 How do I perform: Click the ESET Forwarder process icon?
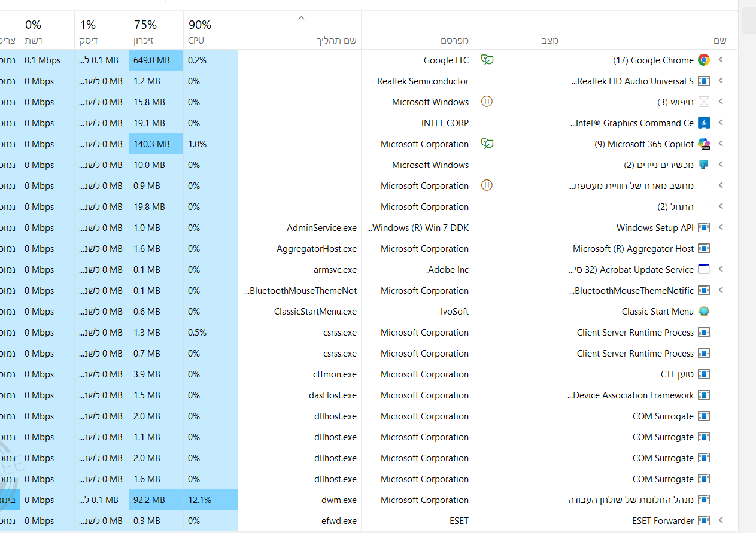[x=704, y=520]
